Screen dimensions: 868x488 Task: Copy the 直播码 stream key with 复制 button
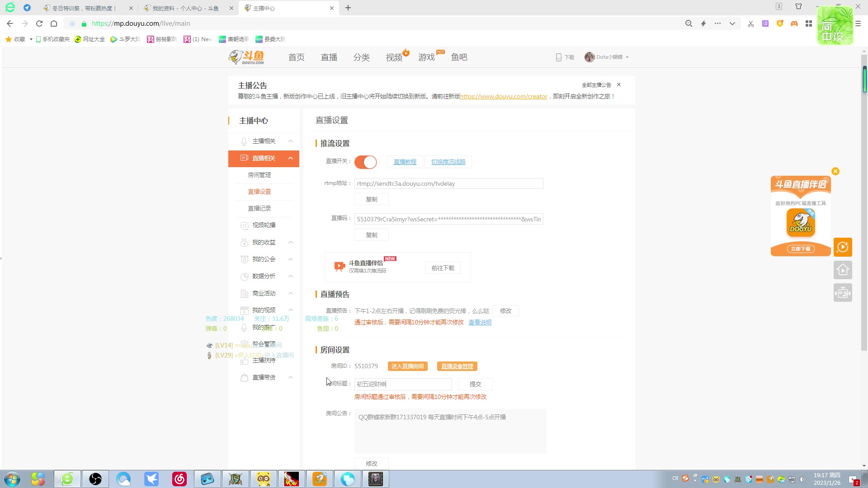372,235
